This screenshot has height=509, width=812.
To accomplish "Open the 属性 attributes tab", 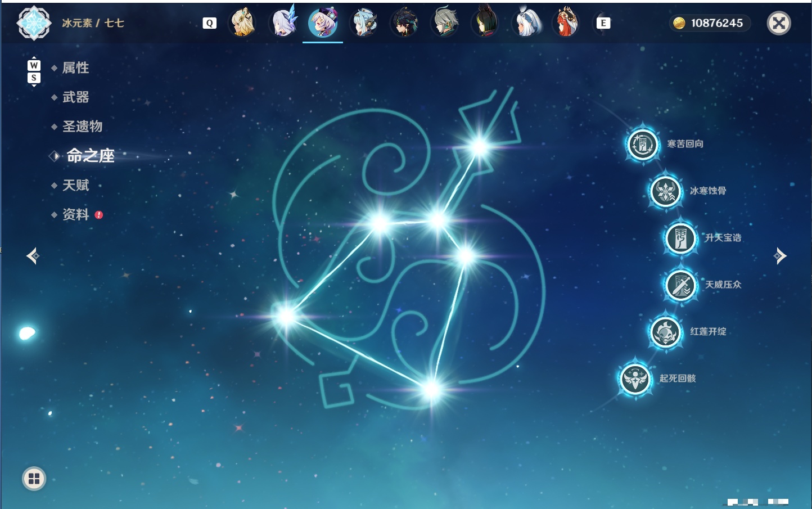I will tap(75, 68).
